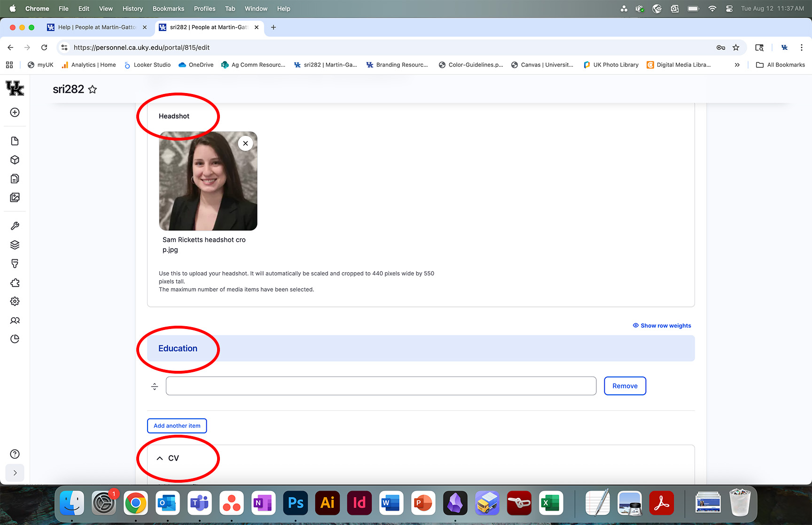
Task: Open the OneDrive bookmark
Action: (196, 65)
